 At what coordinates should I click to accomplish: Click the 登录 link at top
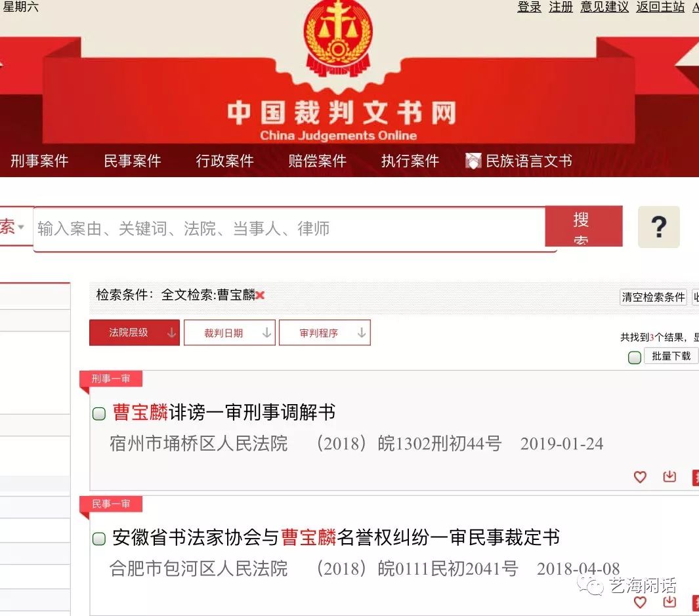(529, 7)
